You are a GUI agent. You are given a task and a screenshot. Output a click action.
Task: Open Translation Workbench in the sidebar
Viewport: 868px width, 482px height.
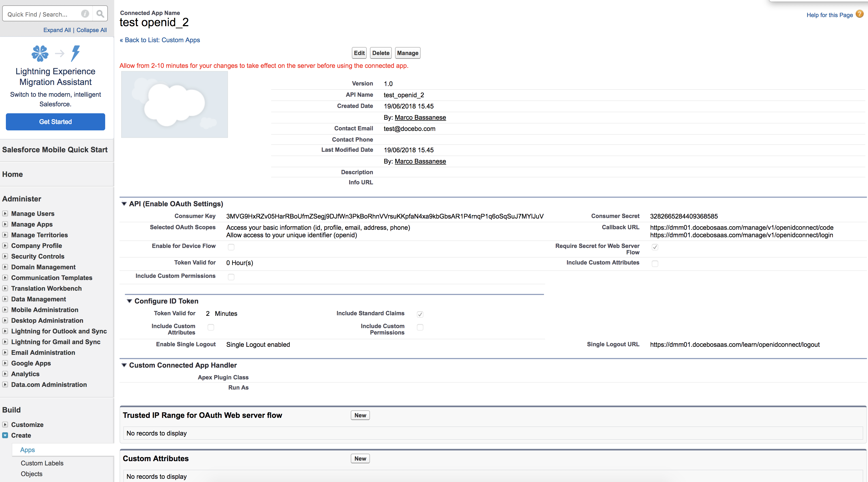click(x=46, y=288)
